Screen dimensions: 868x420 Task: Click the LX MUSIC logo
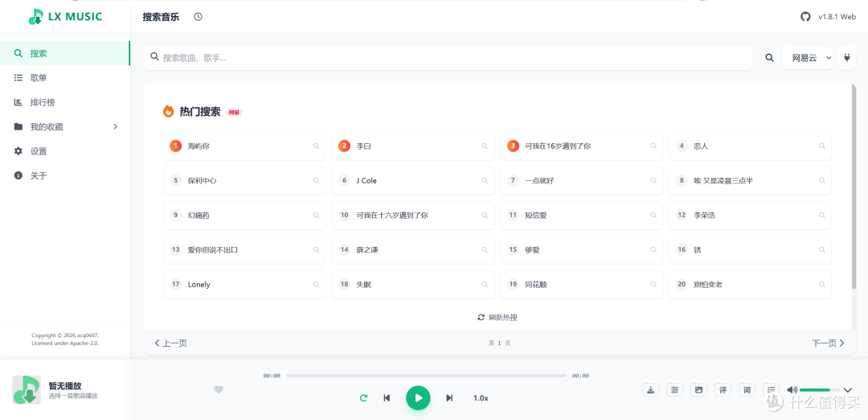tap(65, 17)
